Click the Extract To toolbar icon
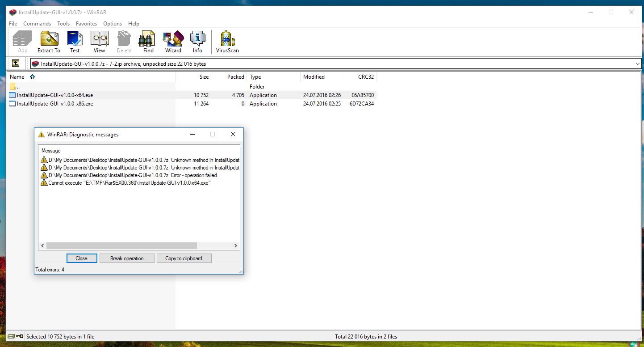 49,42
